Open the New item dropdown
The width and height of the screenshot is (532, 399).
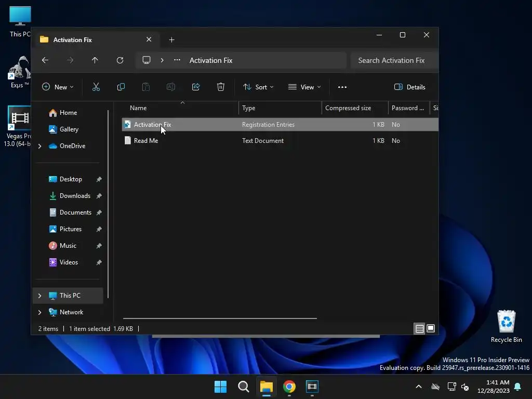click(x=58, y=87)
